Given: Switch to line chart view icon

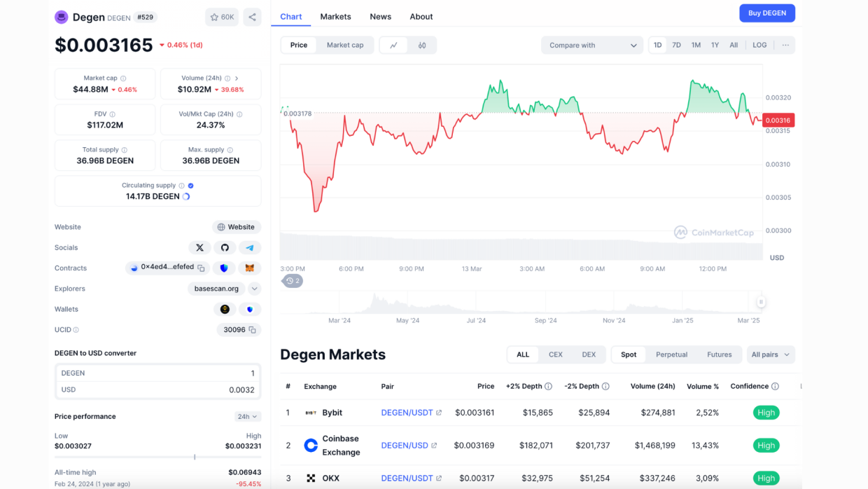Looking at the screenshot, I should 394,45.
